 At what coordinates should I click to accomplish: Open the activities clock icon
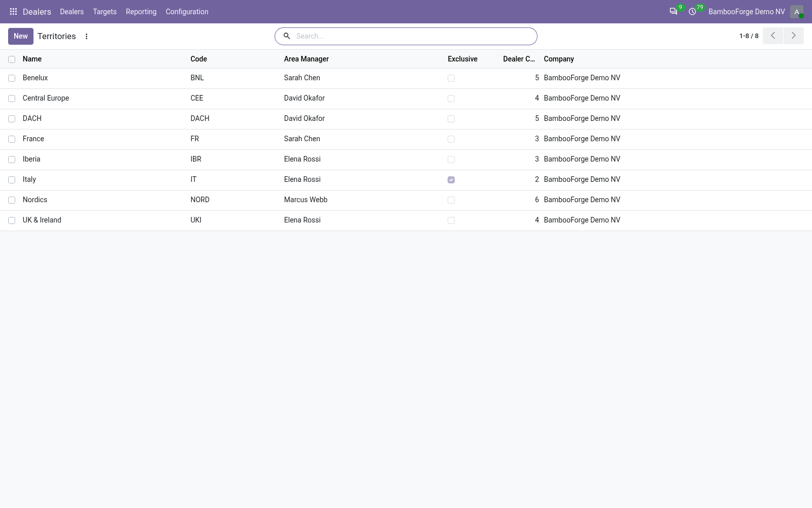[x=692, y=12]
